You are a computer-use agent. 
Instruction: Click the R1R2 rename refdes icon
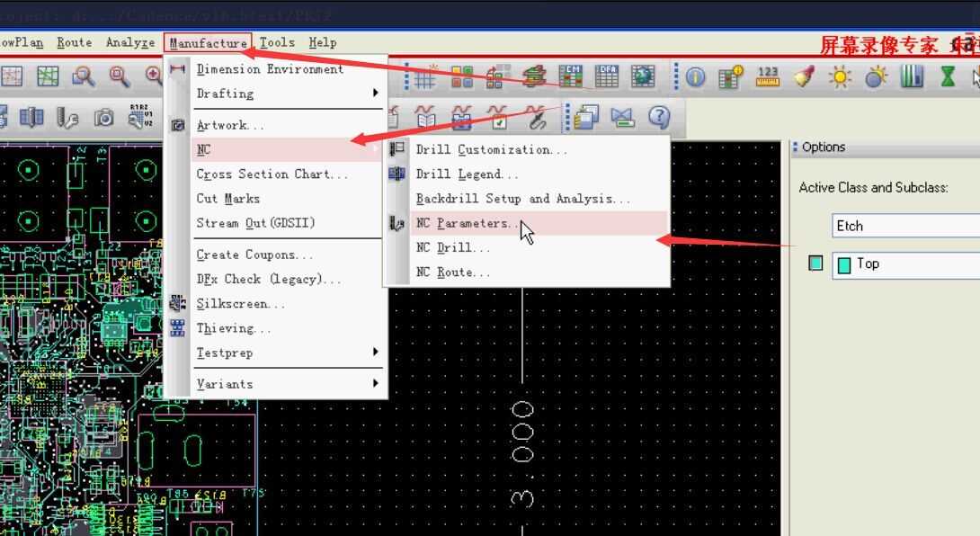(x=140, y=116)
